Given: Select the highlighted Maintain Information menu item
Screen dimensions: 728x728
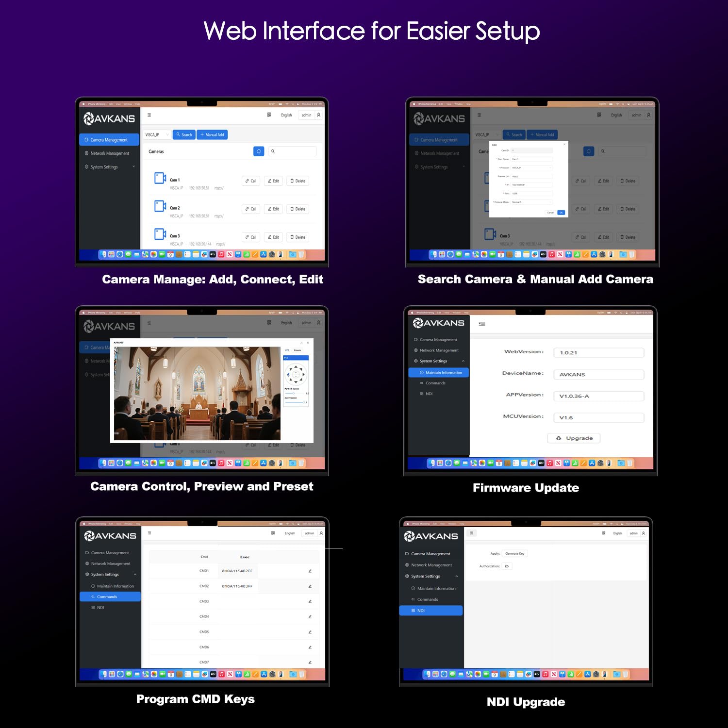Looking at the screenshot, I should (x=439, y=373).
